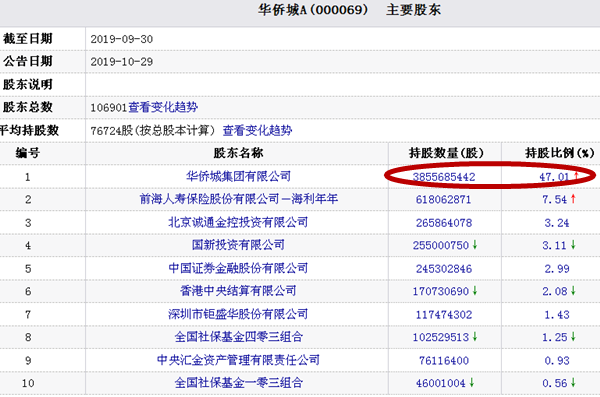Open shareholder 香港中央结算有限公司
600x397 pixels.
click(x=238, y=291)
